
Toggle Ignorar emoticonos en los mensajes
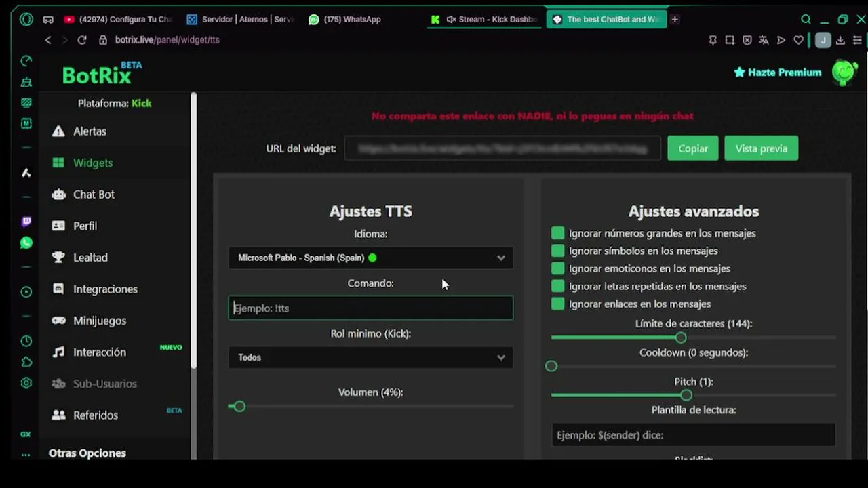point(558,268)
